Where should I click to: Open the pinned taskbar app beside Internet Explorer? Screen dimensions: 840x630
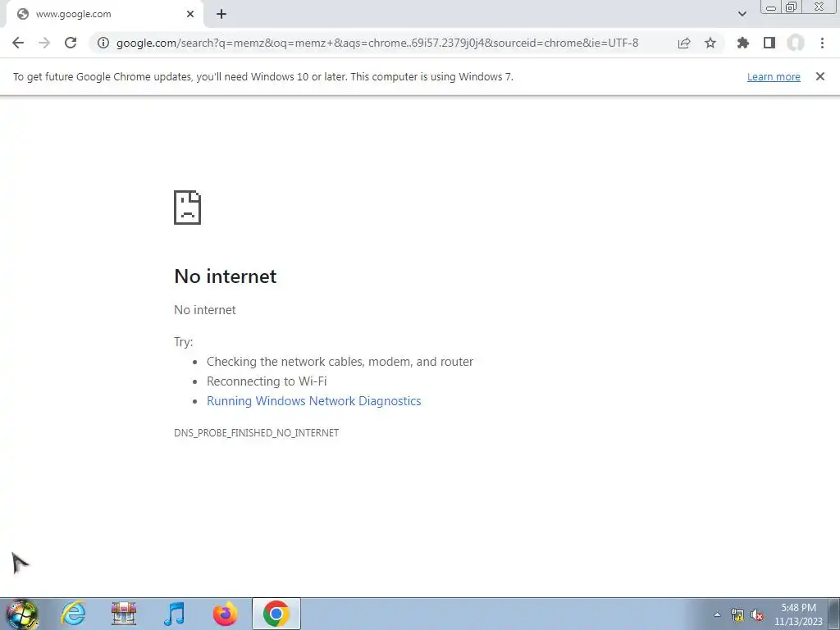124,614
